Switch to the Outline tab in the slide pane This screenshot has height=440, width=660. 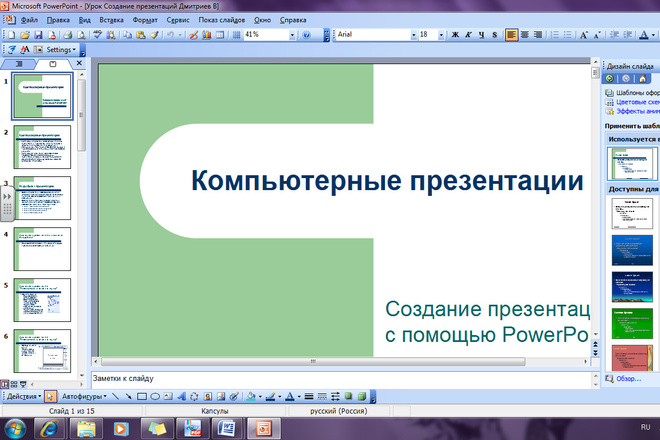pyautogui.click(x=19, y=64)
